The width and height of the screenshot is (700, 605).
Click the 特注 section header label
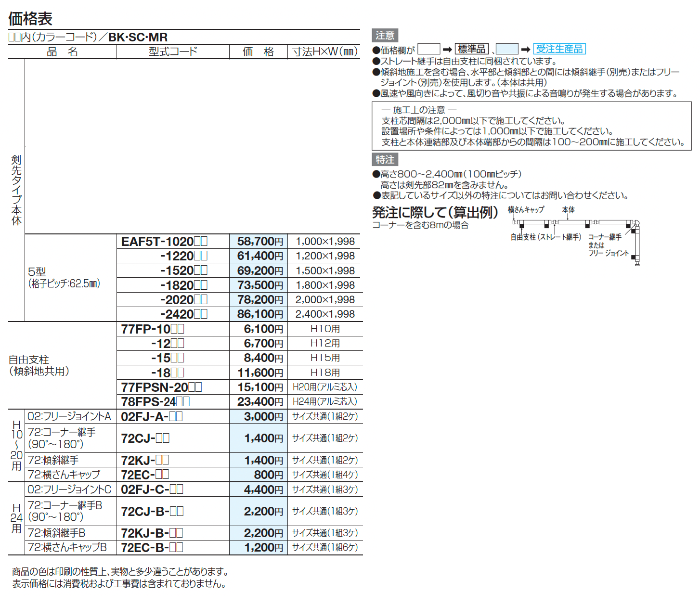384,159
